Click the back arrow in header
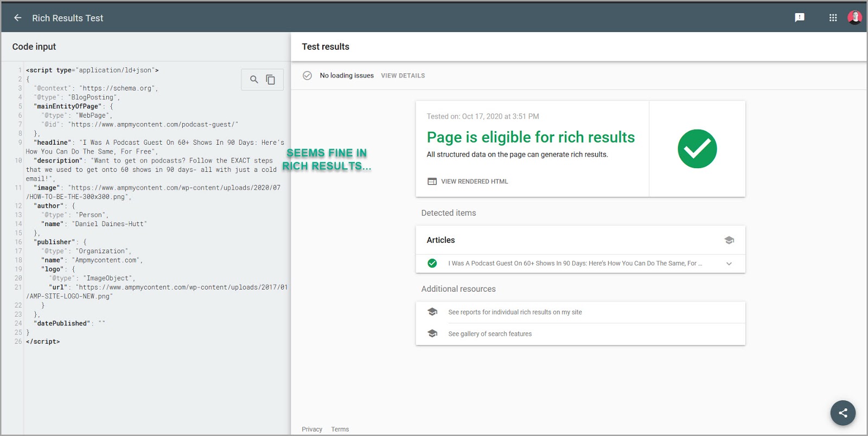The height and width of the screenshot is (436, 868). tap(18, 18)
